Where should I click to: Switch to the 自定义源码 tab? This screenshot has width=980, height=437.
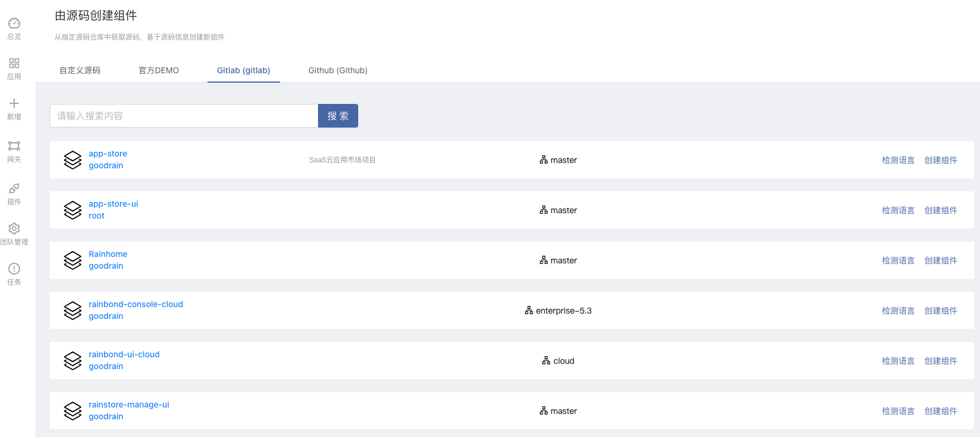pos(80,70)
